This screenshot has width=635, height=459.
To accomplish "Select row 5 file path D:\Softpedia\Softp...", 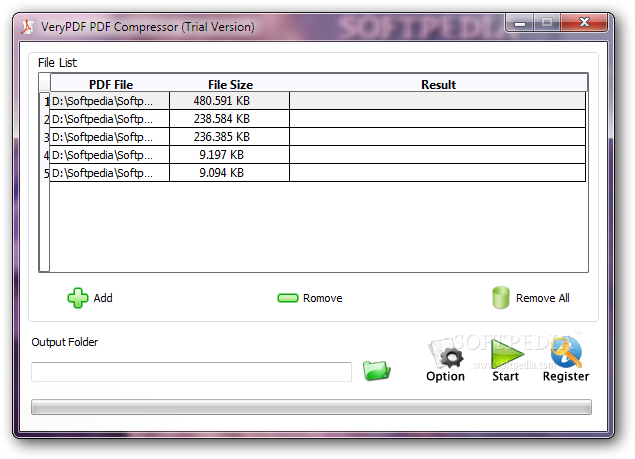I will click(x=109, y=173).
